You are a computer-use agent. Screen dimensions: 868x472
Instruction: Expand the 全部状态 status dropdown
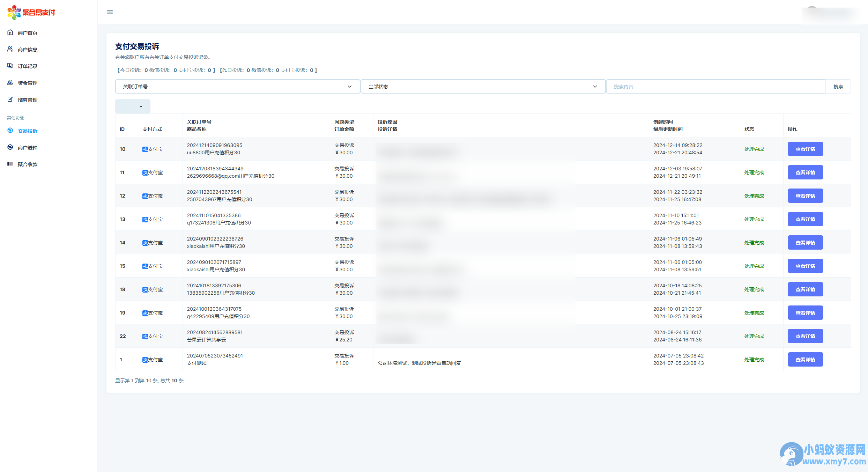pyautogui.click(x=483, y=87)
